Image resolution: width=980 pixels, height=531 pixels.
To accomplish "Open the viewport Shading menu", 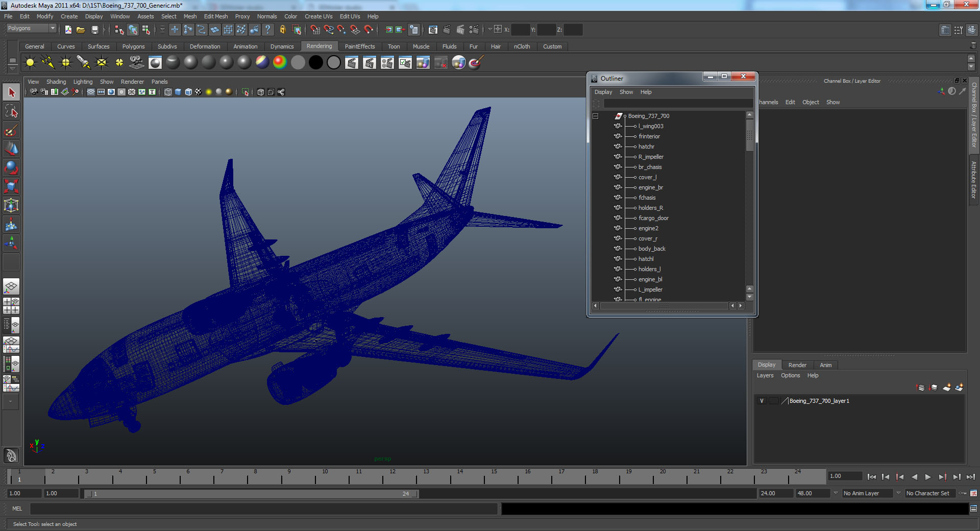I will click(x=56, y=82).
